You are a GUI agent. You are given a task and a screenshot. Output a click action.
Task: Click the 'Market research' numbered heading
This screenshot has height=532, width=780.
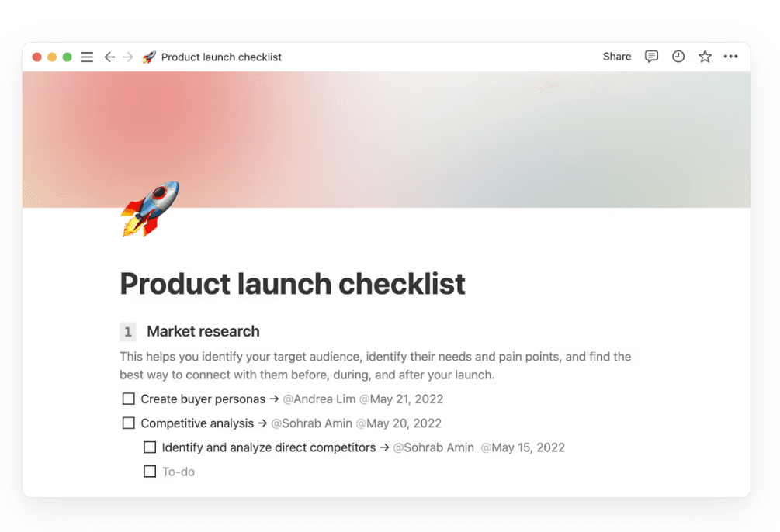203,331
